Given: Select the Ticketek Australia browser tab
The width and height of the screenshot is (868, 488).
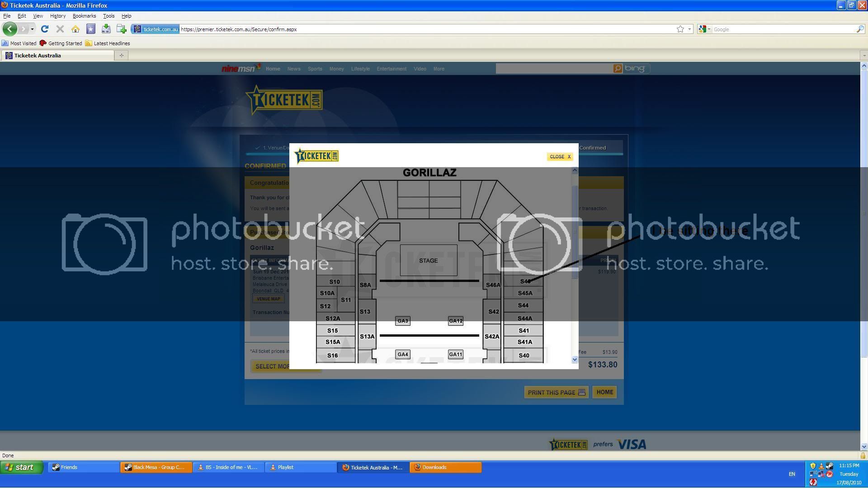Looking at the screenshot, I should pos(57,56).
